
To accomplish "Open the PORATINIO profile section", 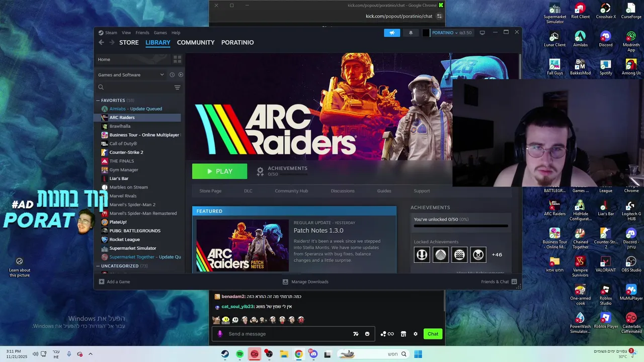I will pos(237,42).
